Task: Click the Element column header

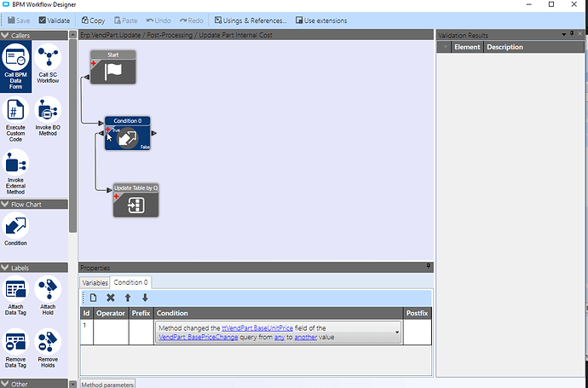Action: coord(467,47)
